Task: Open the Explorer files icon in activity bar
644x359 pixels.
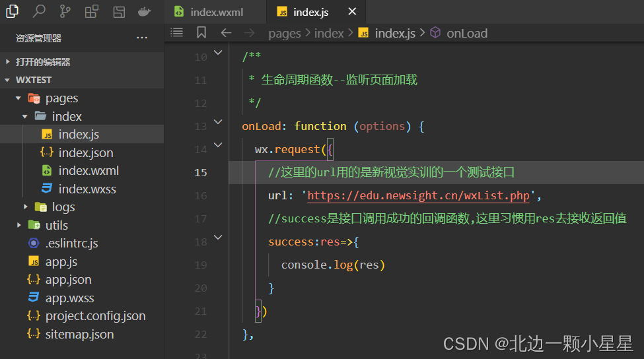Action: pos(13,11)
